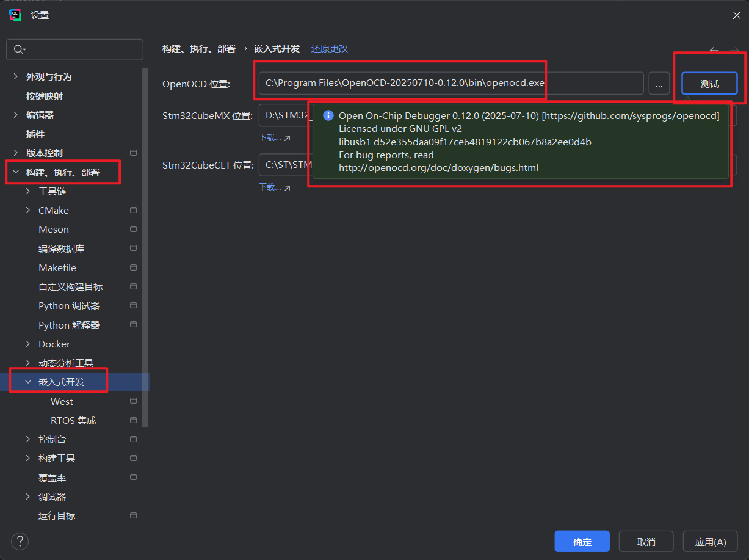The height and width of the screenshot is (560, 749).
Task: Collapse the 嵌入式开发 node
Action: 28,382
